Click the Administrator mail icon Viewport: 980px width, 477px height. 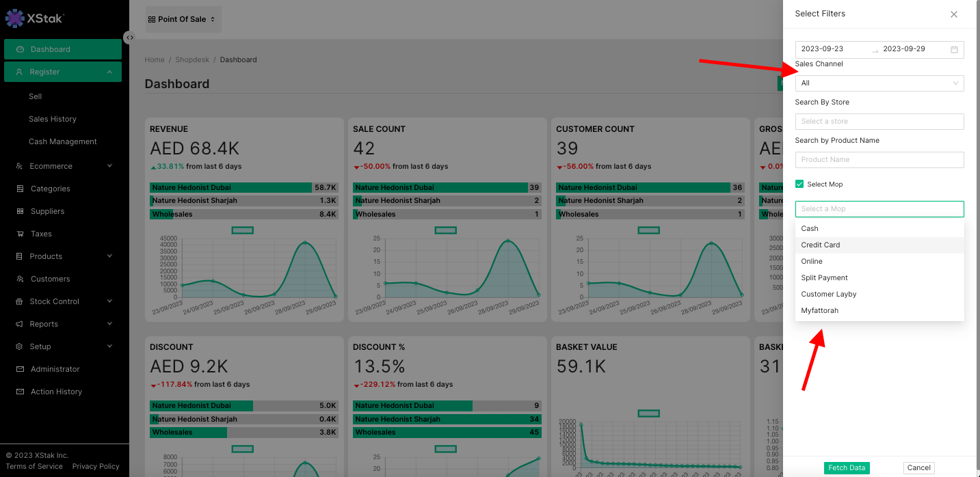20,369
